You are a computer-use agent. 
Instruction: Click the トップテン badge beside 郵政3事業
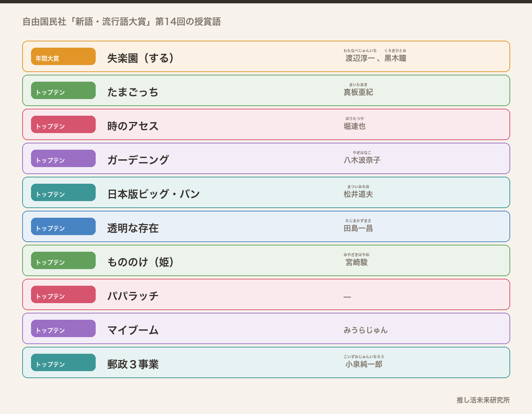pos(63,363)
